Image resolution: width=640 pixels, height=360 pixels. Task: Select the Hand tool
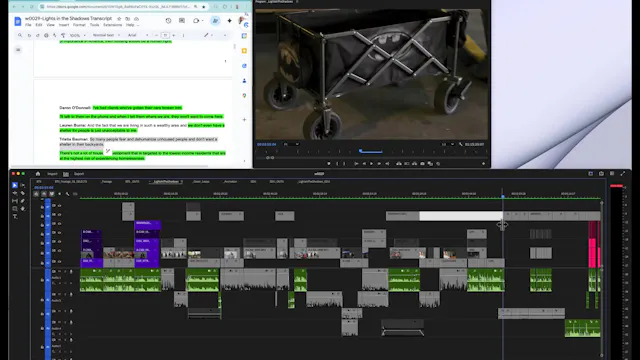point(22,209)
